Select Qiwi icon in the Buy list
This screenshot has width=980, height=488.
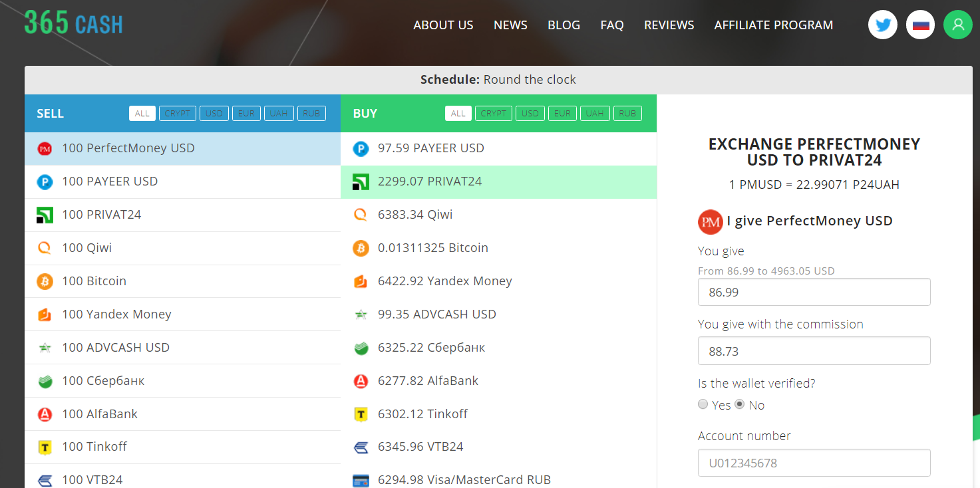tap(361, 215)
